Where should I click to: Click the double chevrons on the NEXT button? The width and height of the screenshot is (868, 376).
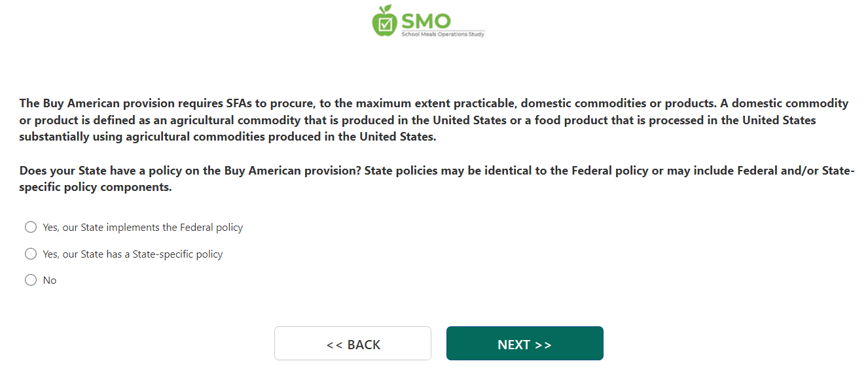[543, 345]
